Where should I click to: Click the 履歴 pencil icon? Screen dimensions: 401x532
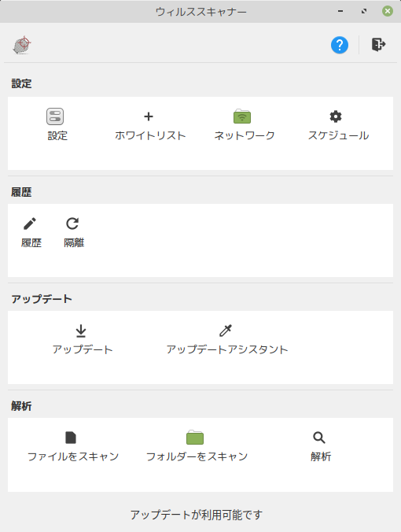(30, 224)
